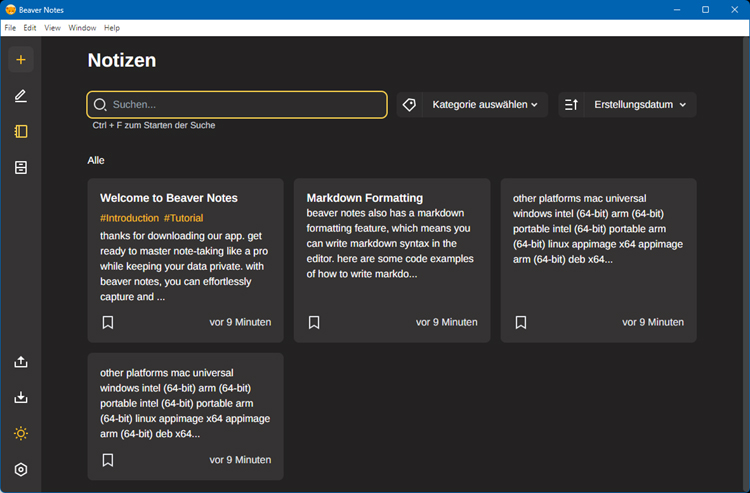
Task: Click the #Introduction tag link
Action: [129, 218]
